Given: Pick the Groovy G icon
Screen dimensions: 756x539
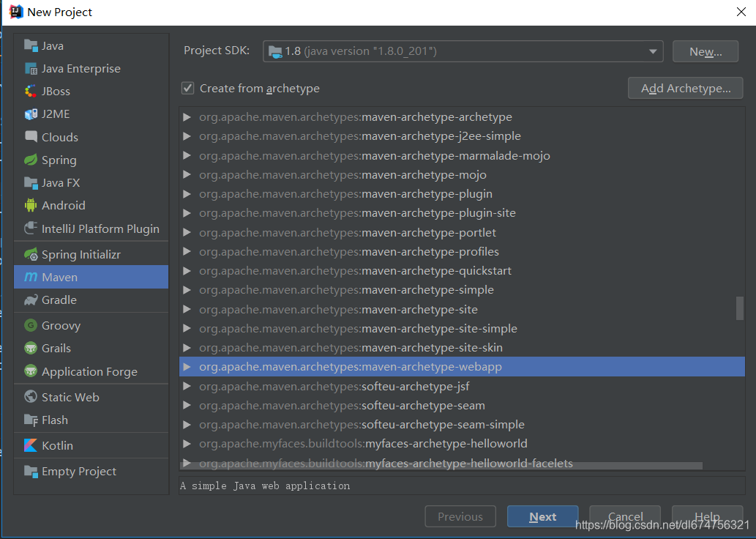Looking at the screenshot, I should 31,325.
